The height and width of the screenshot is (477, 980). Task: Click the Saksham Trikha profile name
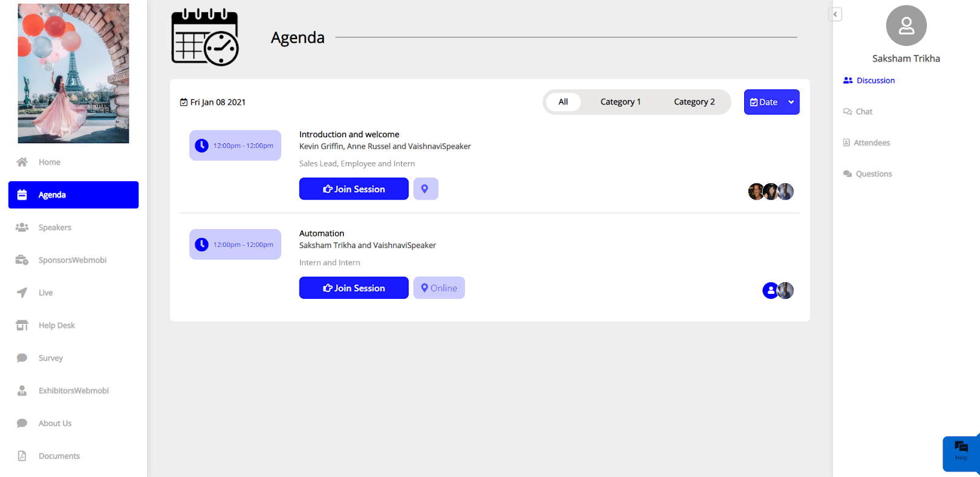pyautogui.click(x=906, y=59)
